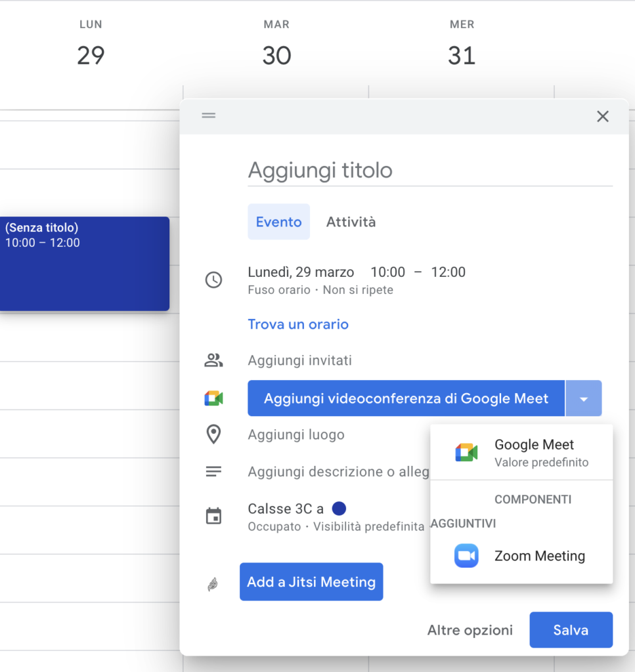This screenshot has height=672, width=635.
Task: Click the Jitsi feather icon
Action: [213, 583]
